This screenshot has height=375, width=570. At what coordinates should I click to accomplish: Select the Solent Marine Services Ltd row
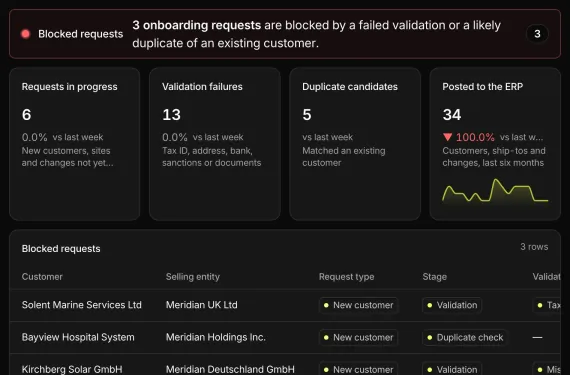pyautogui.click(x=285, y=305)
